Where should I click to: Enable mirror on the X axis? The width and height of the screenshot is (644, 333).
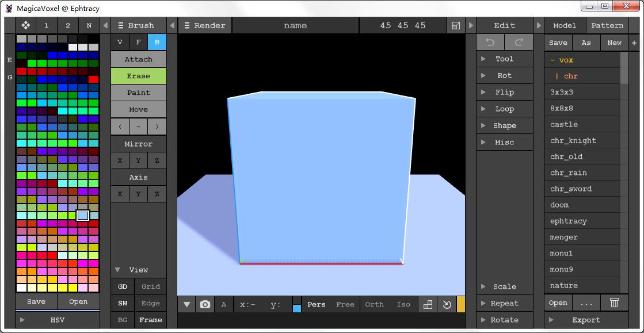tap(120, 160)
